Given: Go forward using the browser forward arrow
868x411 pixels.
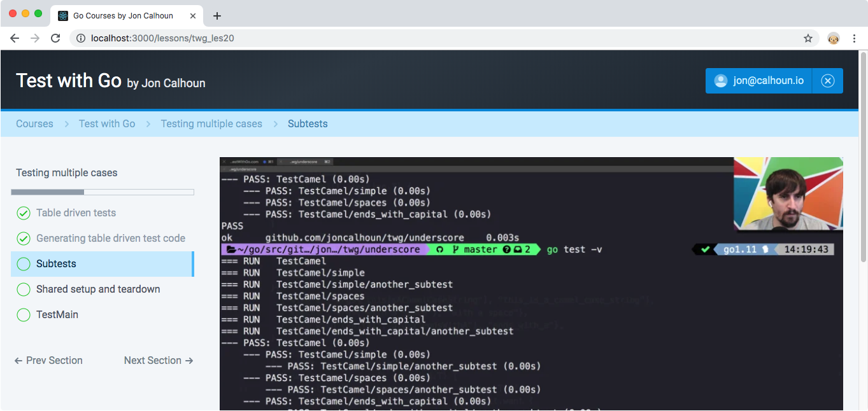Looking at the screenshot, I should [35, 38].
